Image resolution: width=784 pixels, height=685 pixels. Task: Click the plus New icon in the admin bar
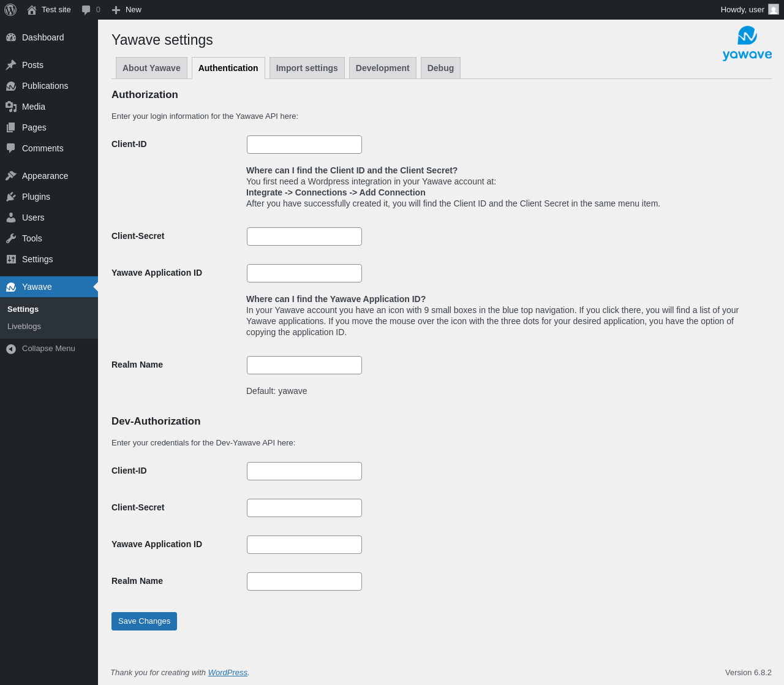coord(116,10)
